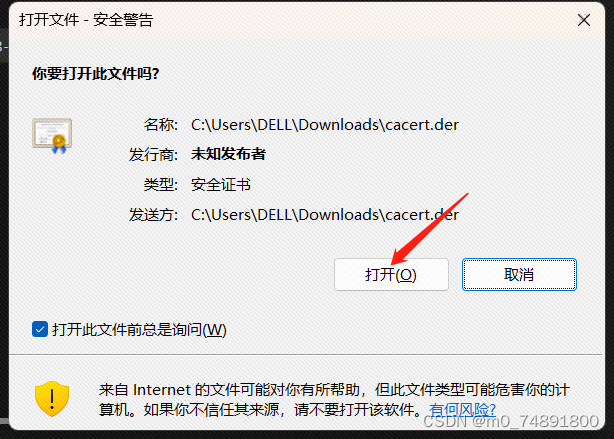Click the 你要打开此文件吗? heading
Screen dimensions: 614x439
tap(96, 74)
